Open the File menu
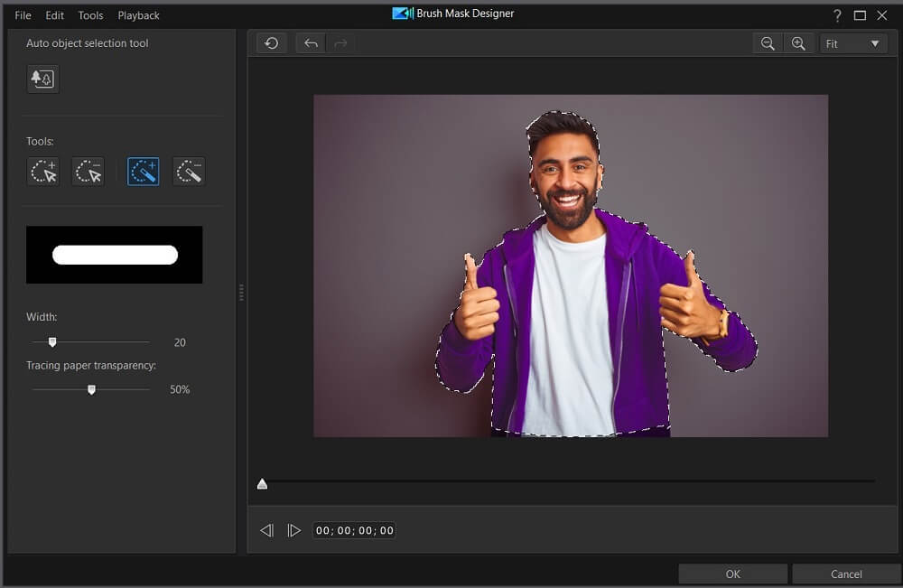This screenshot has width=903, height=588. click(22, 15)
